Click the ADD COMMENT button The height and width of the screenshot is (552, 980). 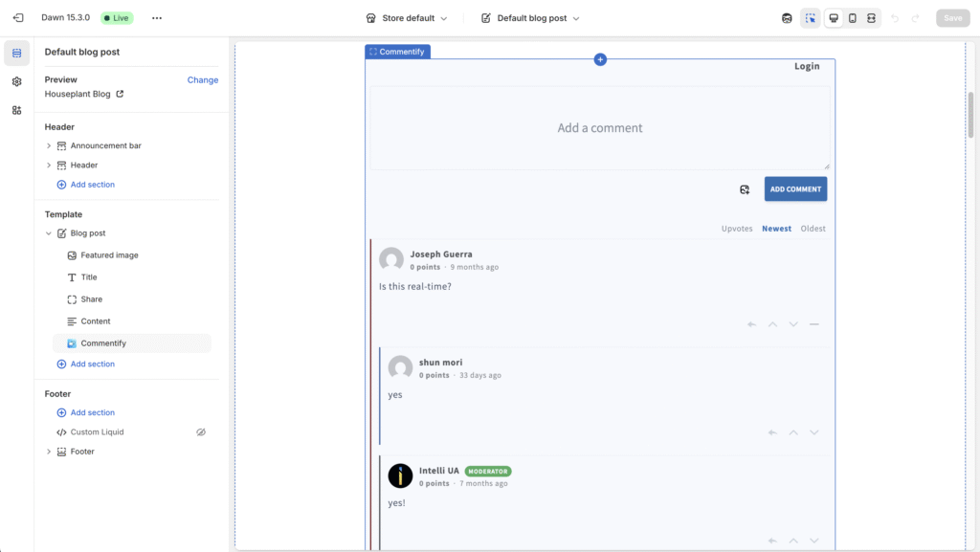795,189
